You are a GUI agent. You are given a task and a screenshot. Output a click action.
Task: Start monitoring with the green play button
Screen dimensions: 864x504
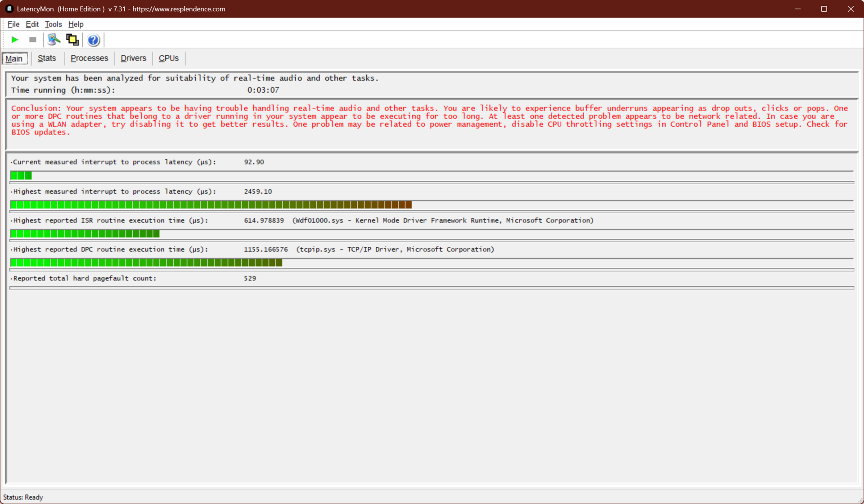pyautogui.click(x=14, y=40)
